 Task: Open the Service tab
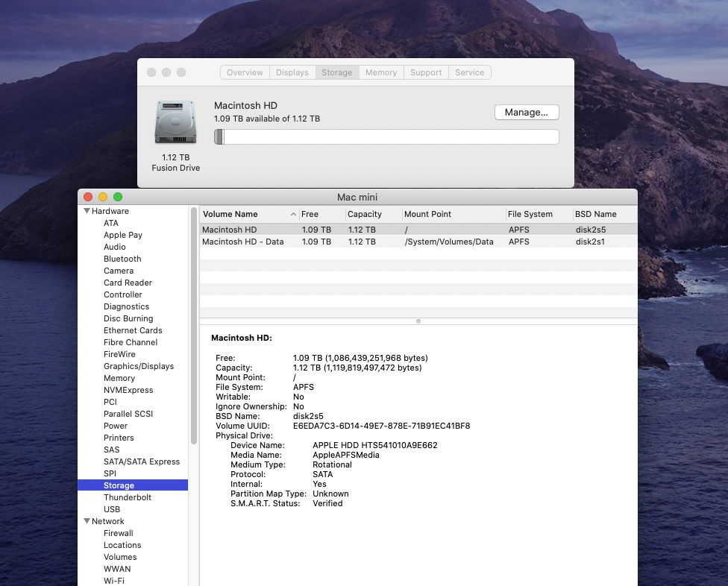469,72
